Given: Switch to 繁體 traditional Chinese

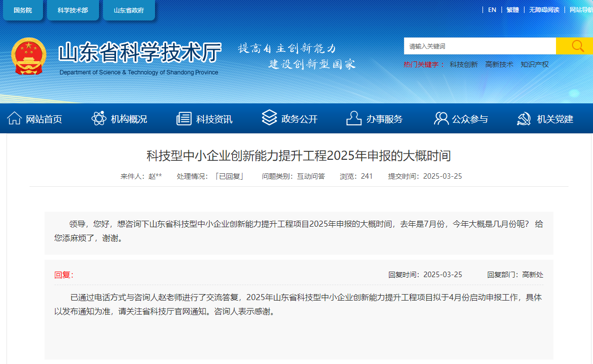Looking at the screenshot, I should tap(512, 10).
